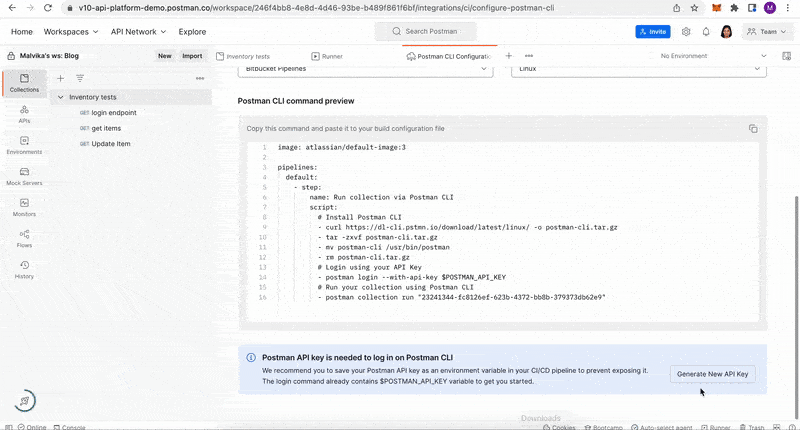Click the plus icon to create a collection
The image size is (800, 430).
click(x=60, y=78)
